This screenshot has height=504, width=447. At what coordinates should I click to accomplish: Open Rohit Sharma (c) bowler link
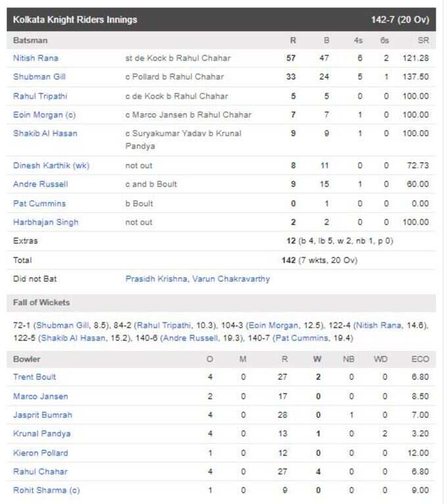46,490
